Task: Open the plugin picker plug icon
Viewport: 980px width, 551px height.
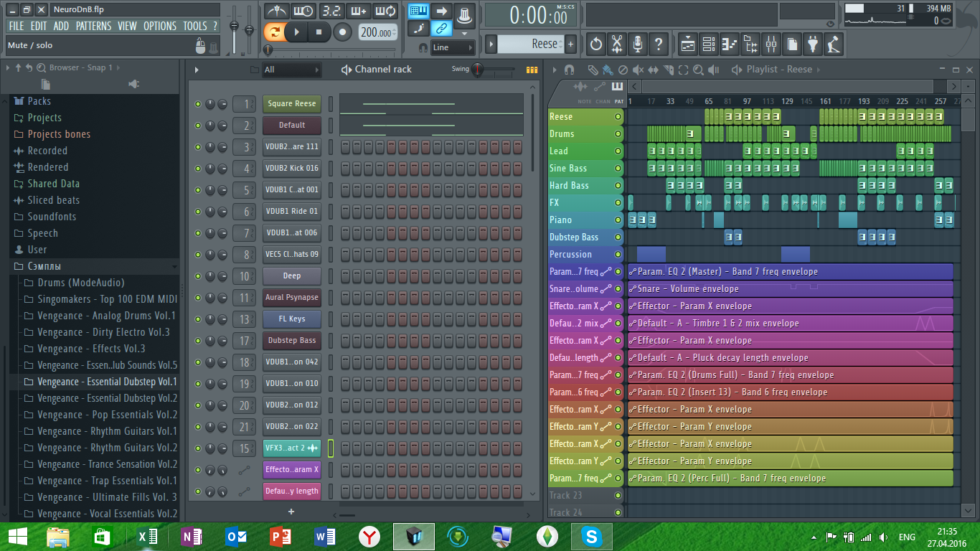Action: pos(813,44)
